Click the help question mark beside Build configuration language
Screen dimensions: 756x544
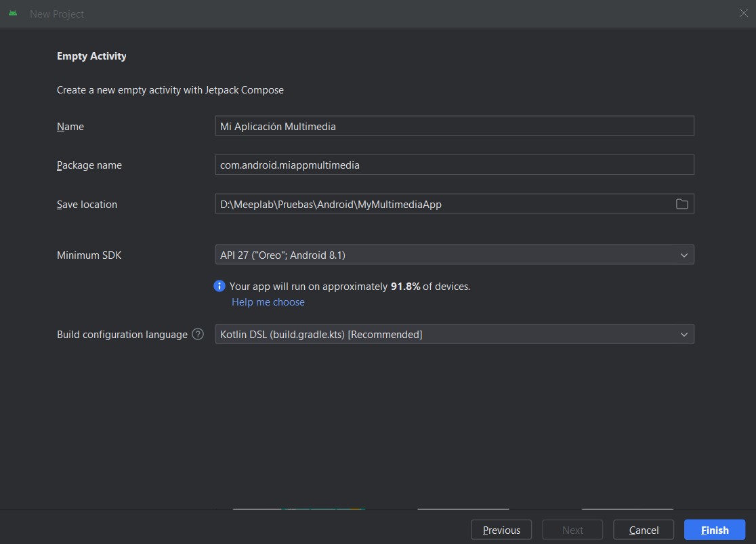pos(198,334)
